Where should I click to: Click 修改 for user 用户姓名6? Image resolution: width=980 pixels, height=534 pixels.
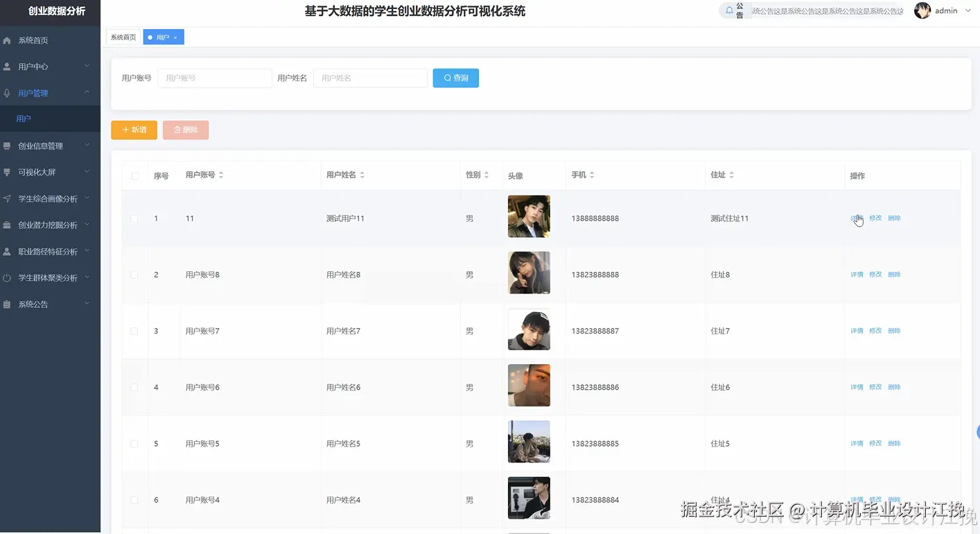pos(876,388)
